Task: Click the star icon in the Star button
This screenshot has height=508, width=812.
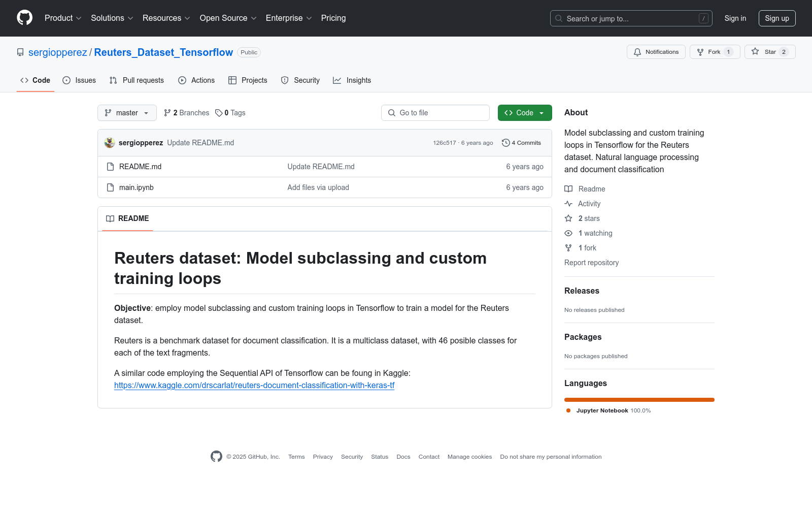Action: [755, 52]
